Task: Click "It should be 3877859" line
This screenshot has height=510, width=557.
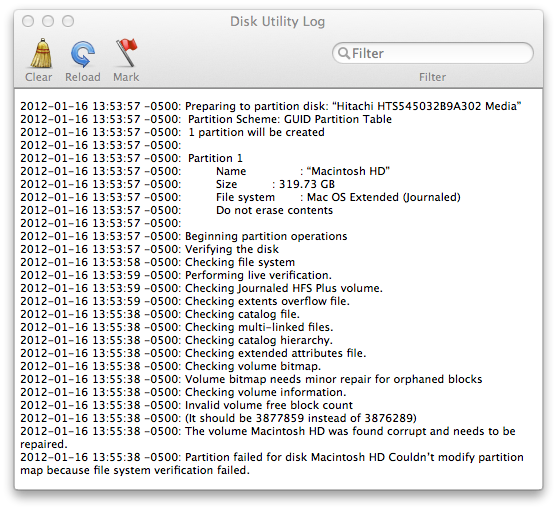Action: tap(218, 418)
